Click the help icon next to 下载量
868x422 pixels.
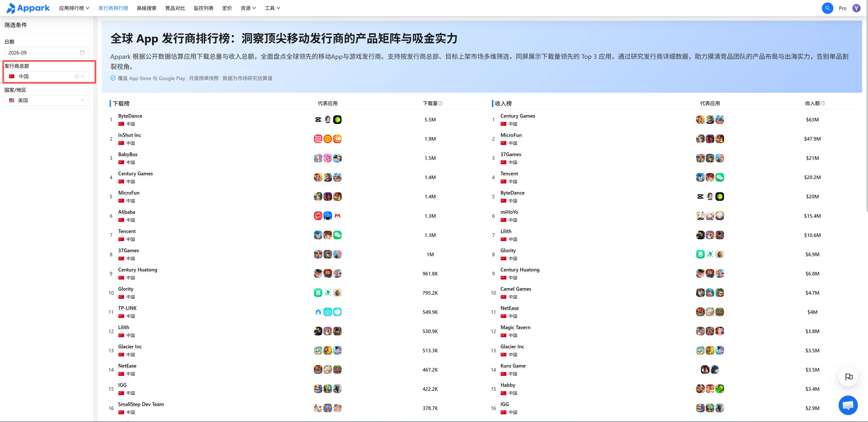tap(440, 104)
